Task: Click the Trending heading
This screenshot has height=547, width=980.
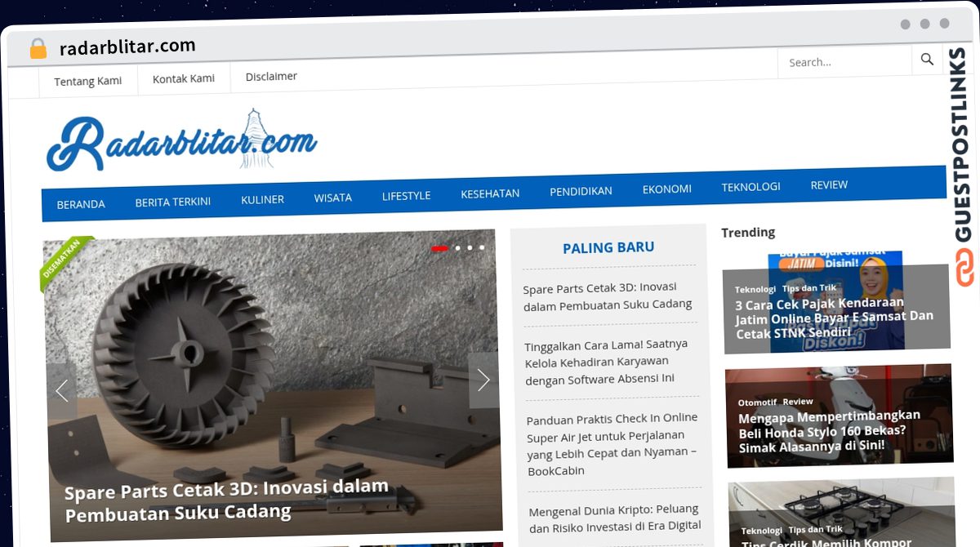Action: (x=748, y=233)
